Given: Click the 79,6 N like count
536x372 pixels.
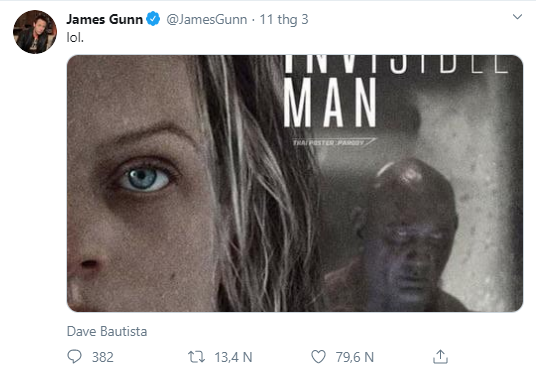Looking at the screenshot, I should [354, 357].
